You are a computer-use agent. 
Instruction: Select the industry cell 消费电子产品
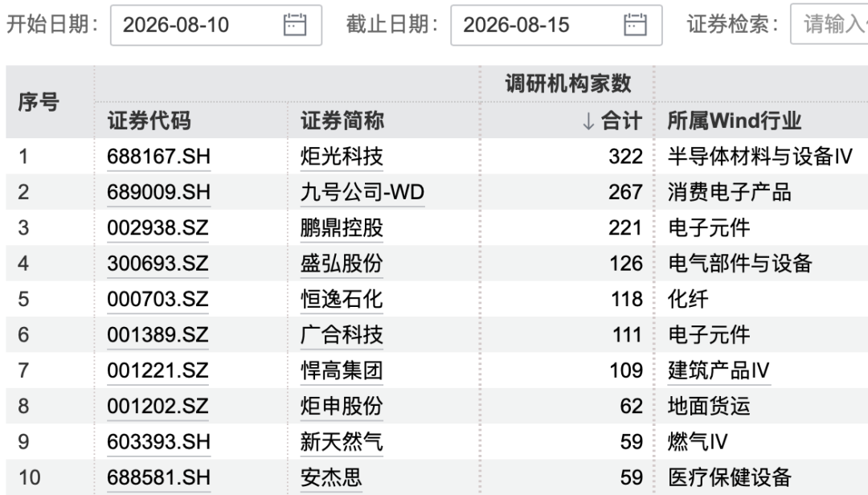coord(729,192)
